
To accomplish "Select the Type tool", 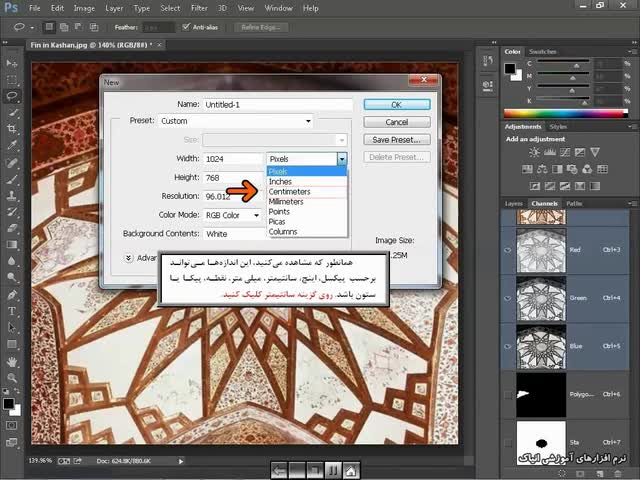I will coord(12,311).
